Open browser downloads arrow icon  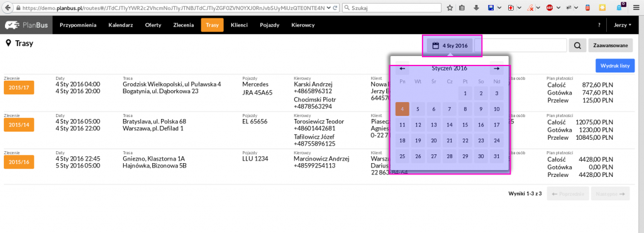477,8
